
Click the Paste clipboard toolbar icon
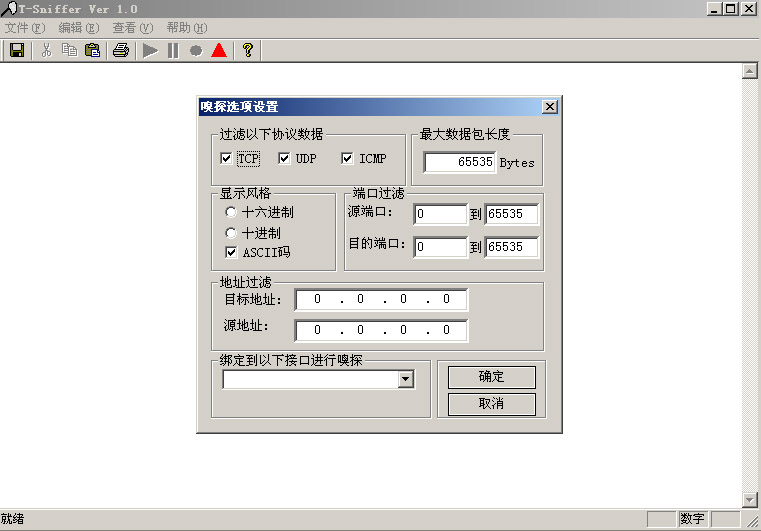click(x=92, y=50)
